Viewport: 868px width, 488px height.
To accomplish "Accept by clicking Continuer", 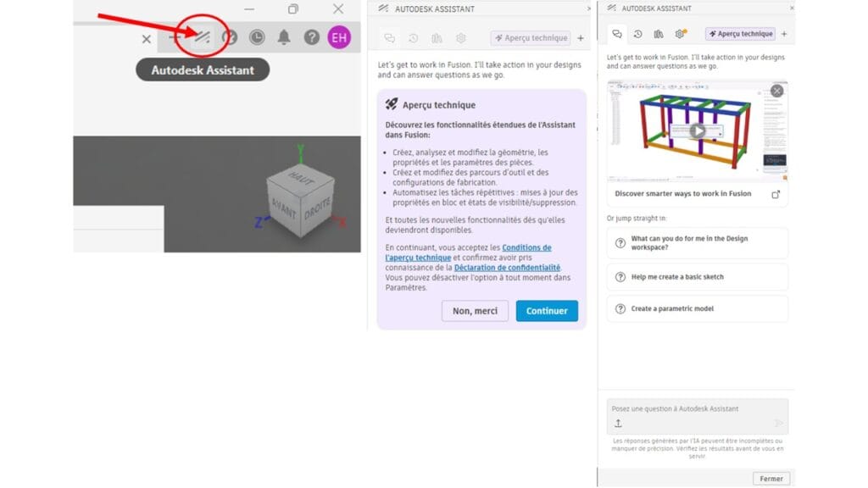I will (547, 311).
